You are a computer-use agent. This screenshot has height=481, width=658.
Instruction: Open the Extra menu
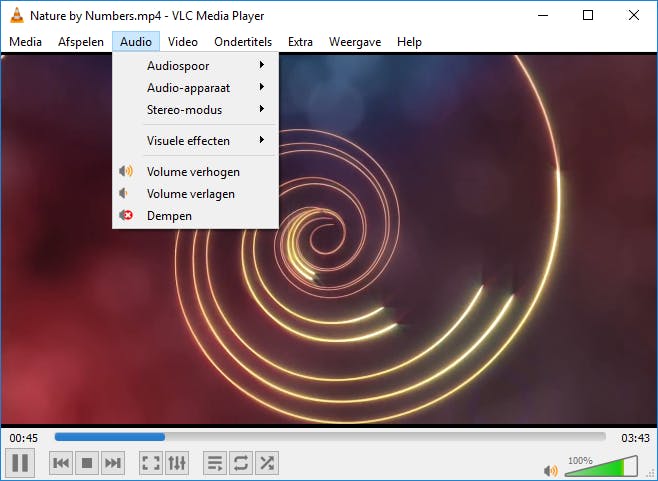coord(300,42)
